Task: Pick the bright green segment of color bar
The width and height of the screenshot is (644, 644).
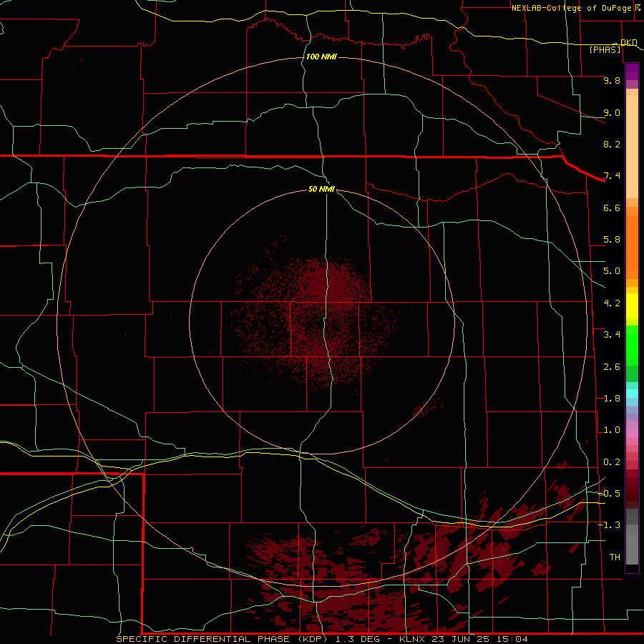Action: click(x=632, y=345)
